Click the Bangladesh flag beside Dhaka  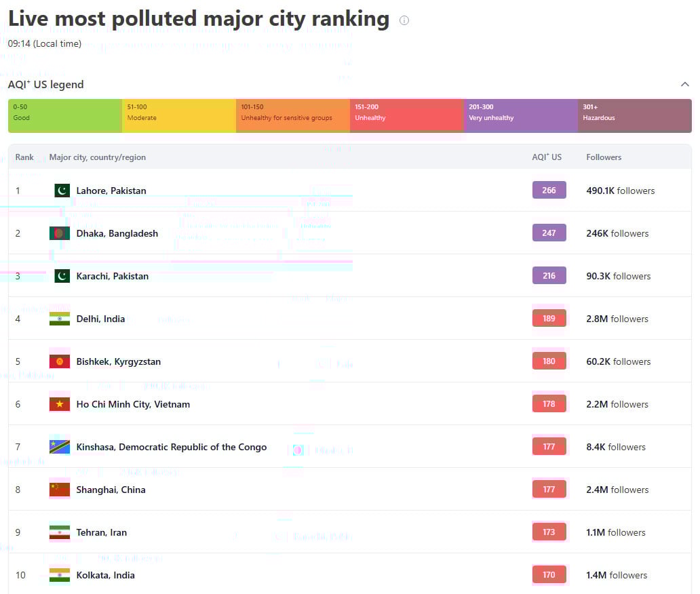coord(60,233)
